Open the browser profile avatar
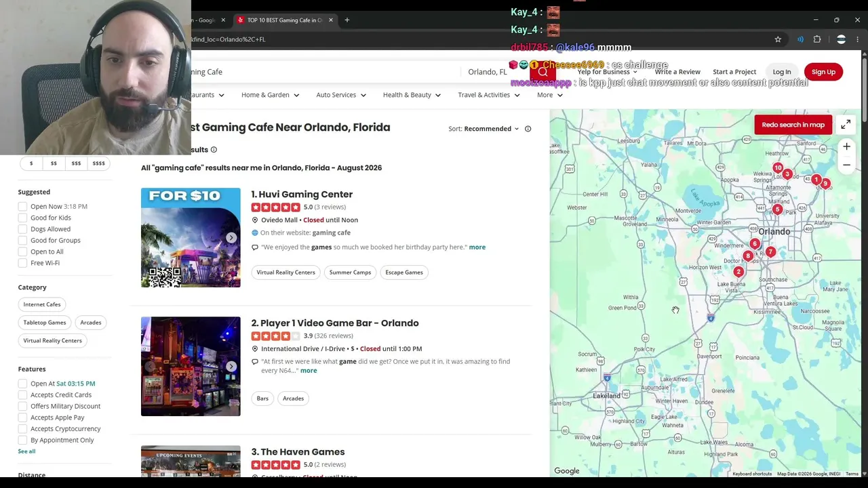868x488 pixels. click(841, 39)
